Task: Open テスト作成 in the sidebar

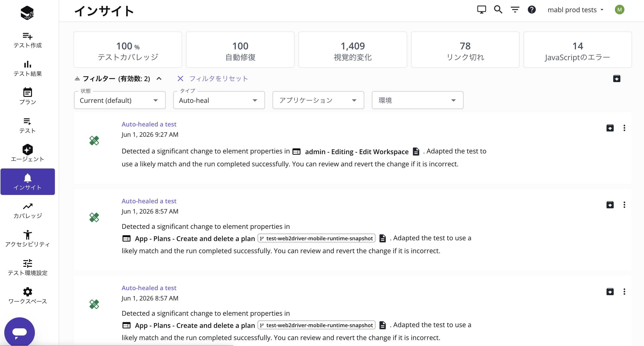Action: coord(27,40)
